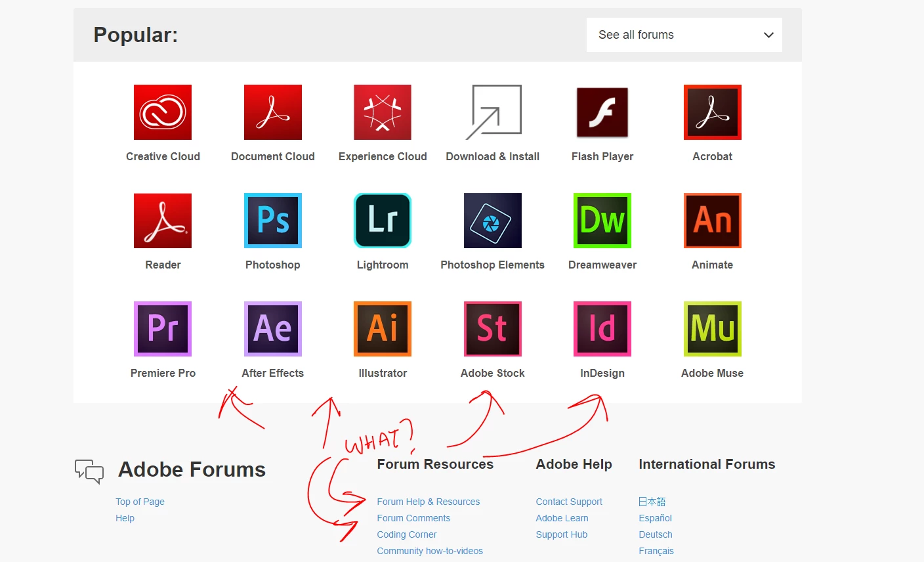Click the Adobe Muse Mu icon
Image resolution: width=924 pixels, height=562 pixels.
click(x=713, y=329)
